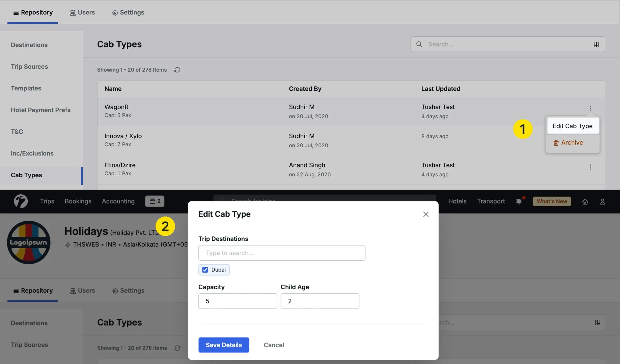This screenshot has height=364, width=620.
Task: Click the Trip Destinations search field
Action: pos(281,253)
